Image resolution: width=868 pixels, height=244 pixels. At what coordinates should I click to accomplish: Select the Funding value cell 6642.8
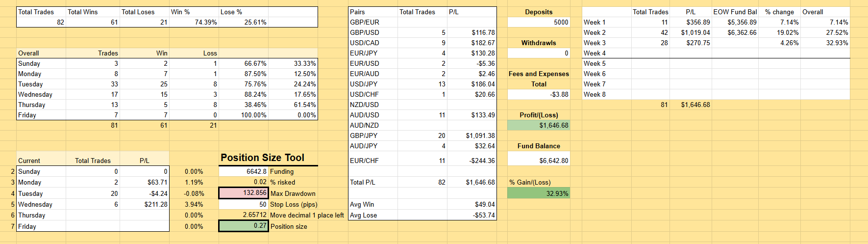pyautogui.click(x=243, y=171)
